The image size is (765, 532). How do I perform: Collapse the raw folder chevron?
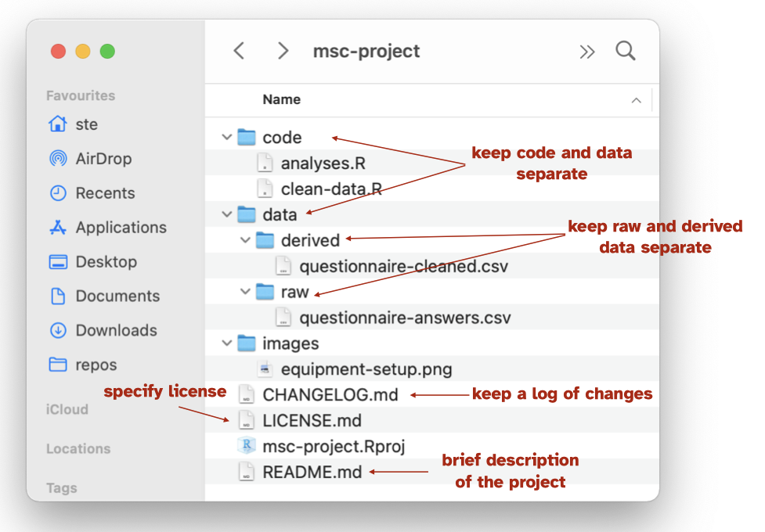pyautogui.click(x=246, y=292)
